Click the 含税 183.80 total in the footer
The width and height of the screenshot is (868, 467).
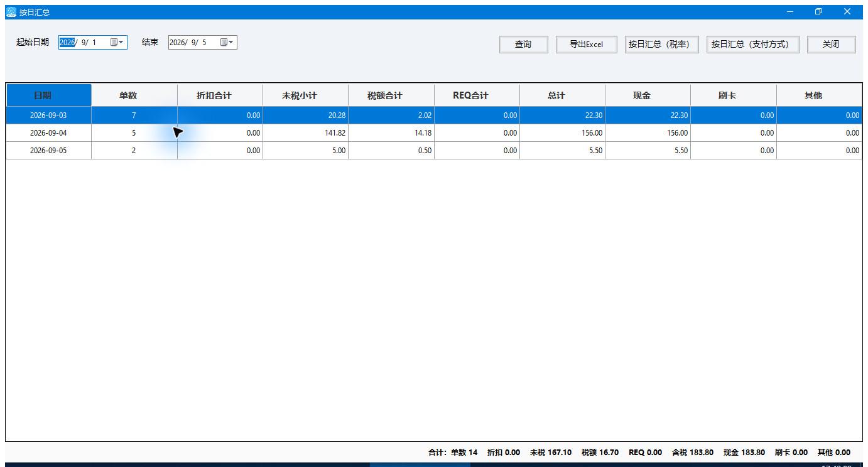[693, 453]
